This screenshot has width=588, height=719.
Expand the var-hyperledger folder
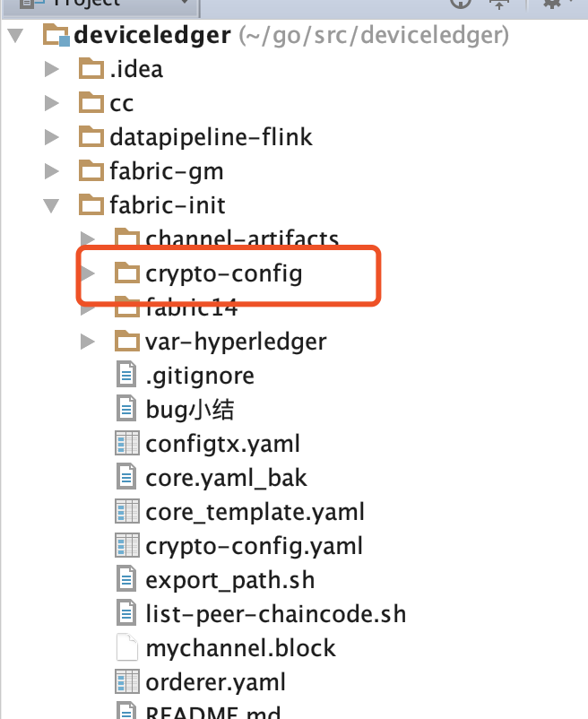pyautogui.click(x=88, y=341)
